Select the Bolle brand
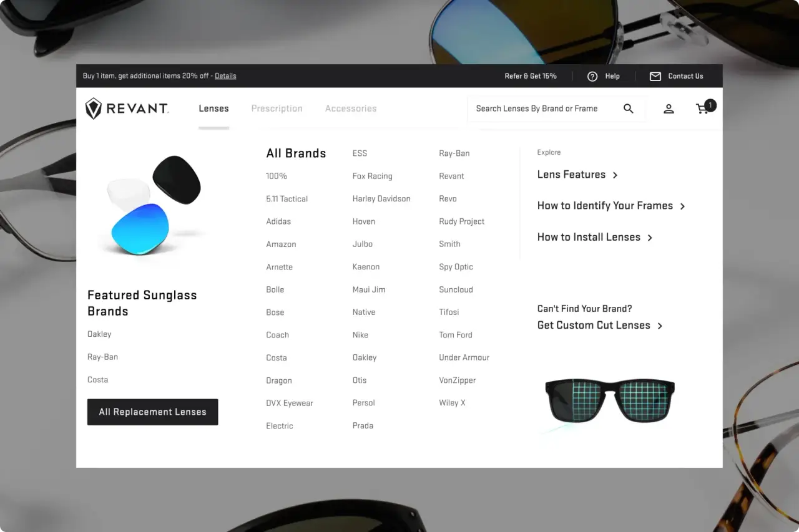Image resolution: width=799 pixels, height=532 pixels. coord(275,289)
